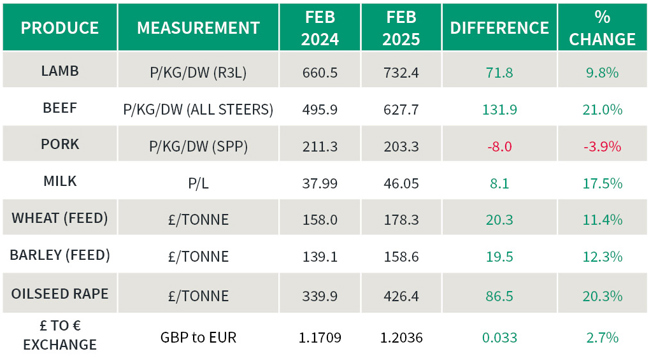
Task: Click the MILK row label
Action: [60, 181]
